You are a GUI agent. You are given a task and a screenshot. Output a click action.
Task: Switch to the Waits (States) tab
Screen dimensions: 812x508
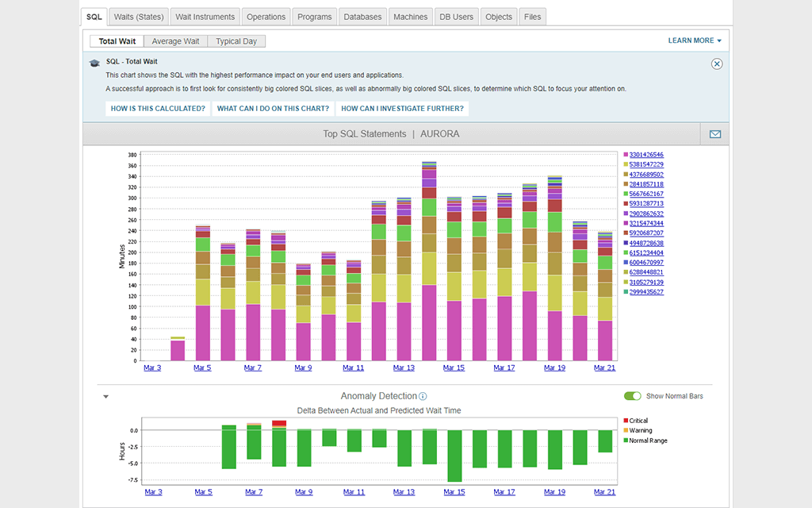tap(138, 16)
